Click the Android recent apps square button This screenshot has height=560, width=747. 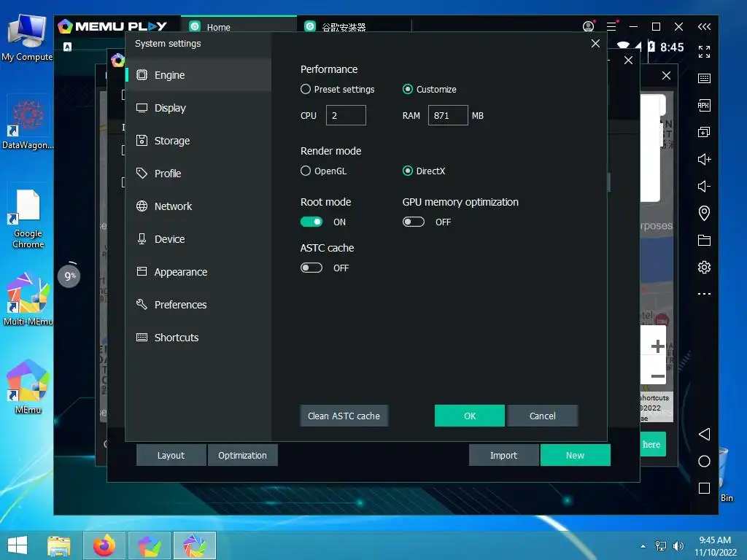coord(704,488)
